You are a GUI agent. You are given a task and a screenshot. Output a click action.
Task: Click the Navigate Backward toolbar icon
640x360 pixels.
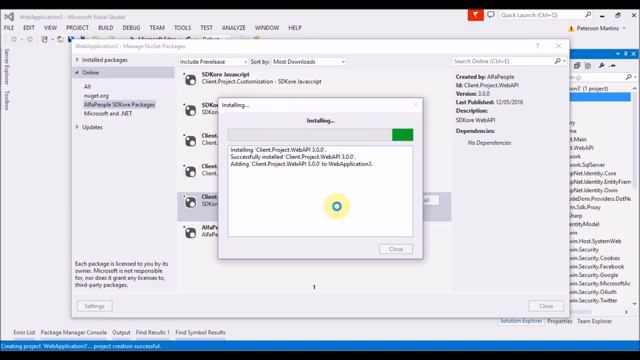pos(14,39)
